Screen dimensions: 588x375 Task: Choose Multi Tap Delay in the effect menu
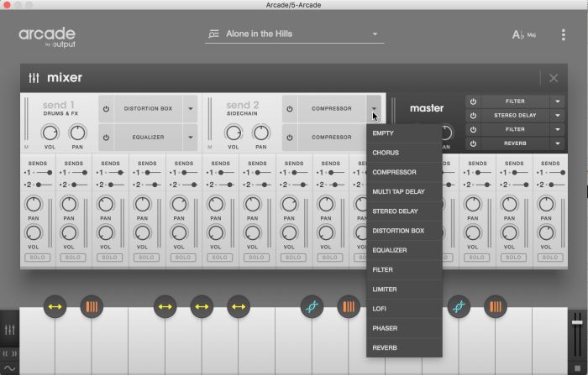[404, 192]
